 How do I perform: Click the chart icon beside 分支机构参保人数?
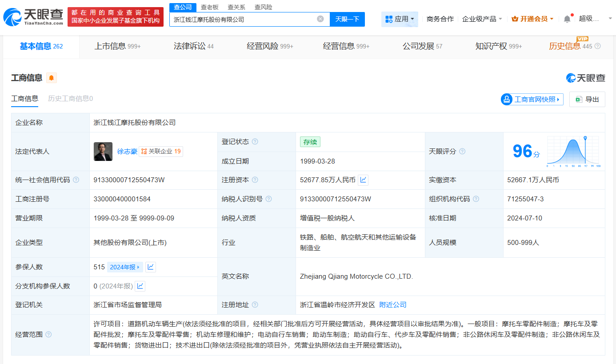140,286
